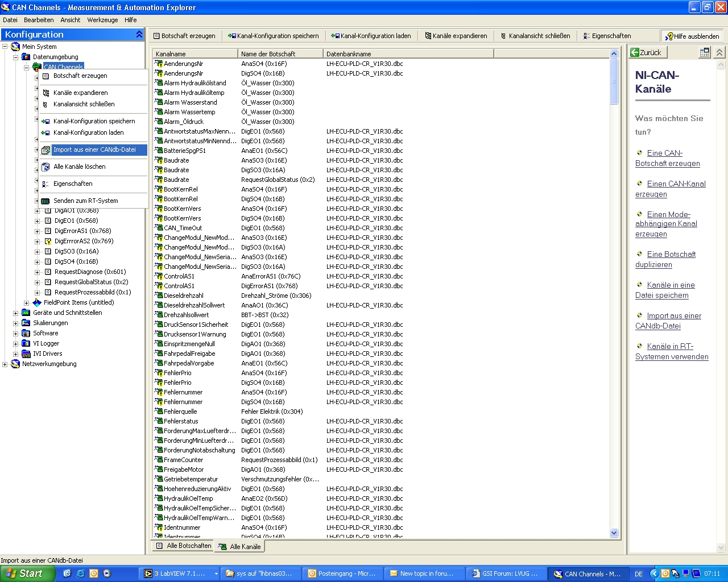728x582 pixels.
Task: Click the Kanal-Konfiguration laden toolbar icon
Action: tap(336, 36)
